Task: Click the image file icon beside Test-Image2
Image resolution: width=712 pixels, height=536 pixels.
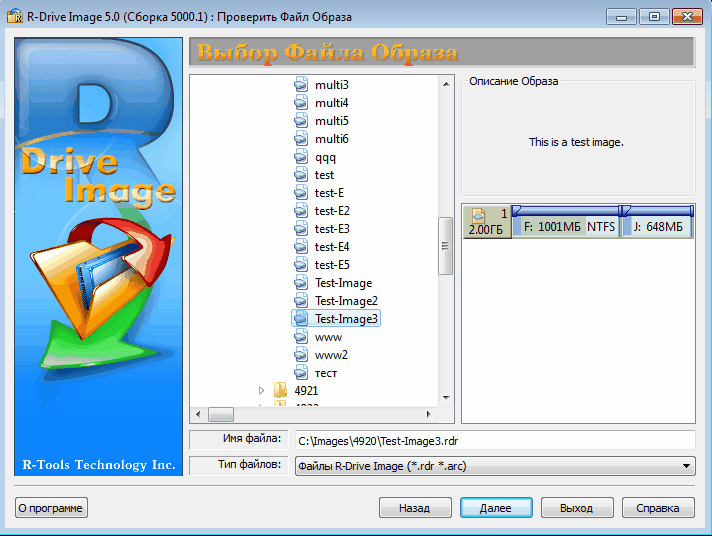Action: click(301, 301)
